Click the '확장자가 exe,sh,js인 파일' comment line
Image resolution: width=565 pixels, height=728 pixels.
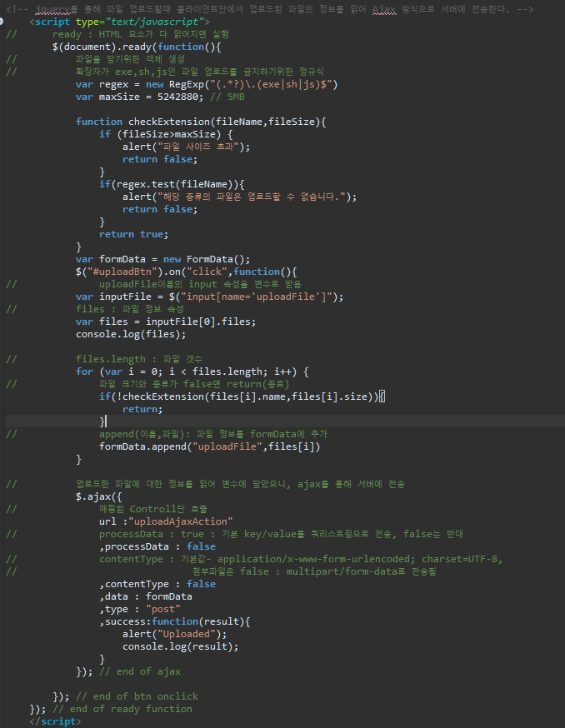(x=200, y=72)
